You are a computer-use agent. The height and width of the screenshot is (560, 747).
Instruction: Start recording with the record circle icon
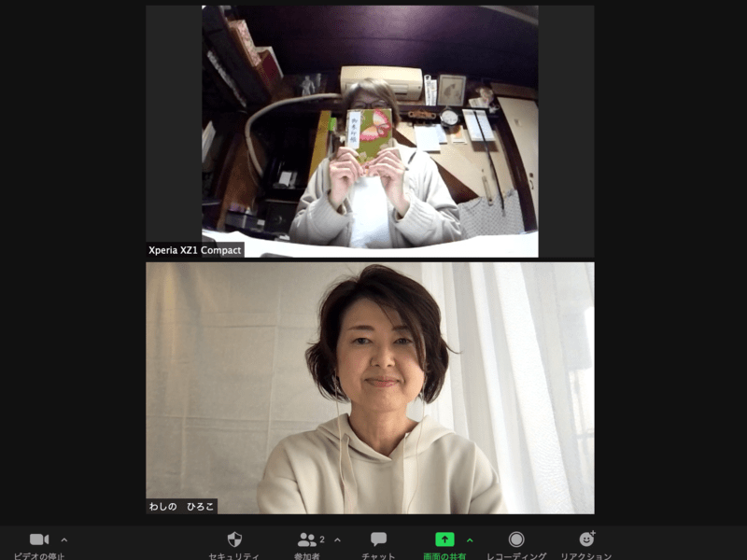coord(515,539)
